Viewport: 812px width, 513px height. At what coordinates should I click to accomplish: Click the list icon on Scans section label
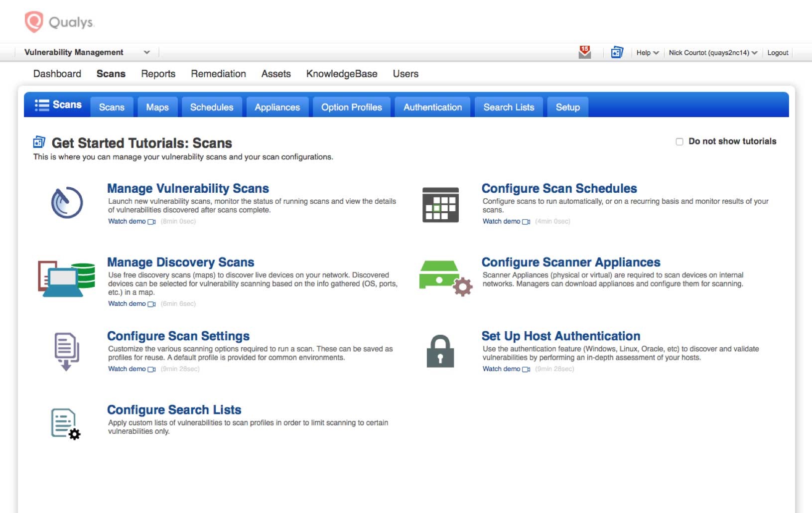[42, 105]
